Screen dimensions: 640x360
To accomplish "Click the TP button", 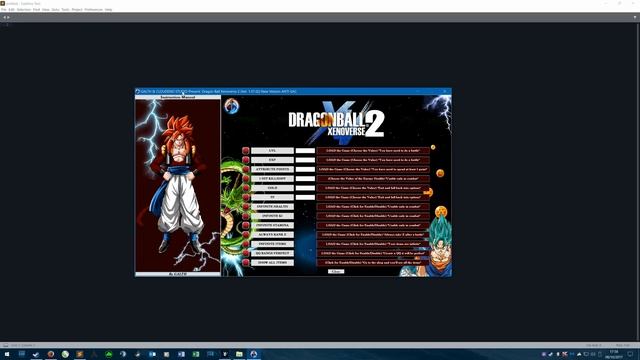I will (272, 197).
